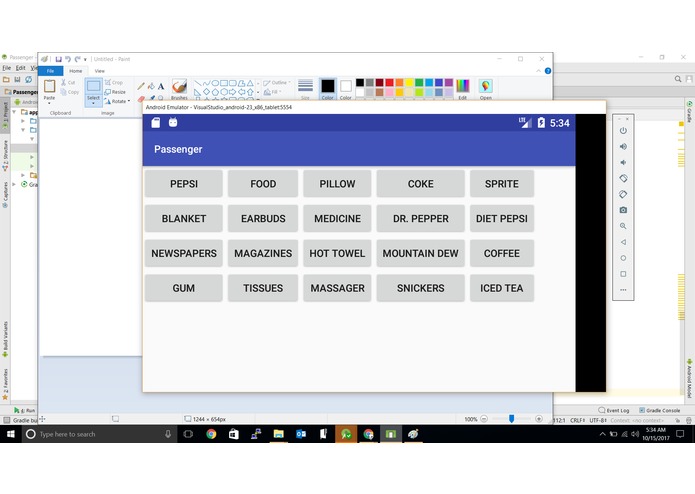Click the Android Studio sync icon

[x=28, y=79]
